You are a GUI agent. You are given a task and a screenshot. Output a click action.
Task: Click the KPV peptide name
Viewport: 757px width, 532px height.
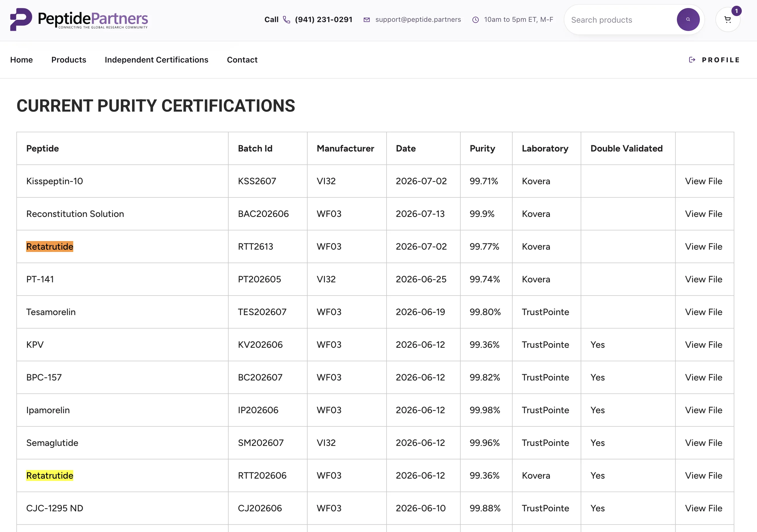click(35, 344)
